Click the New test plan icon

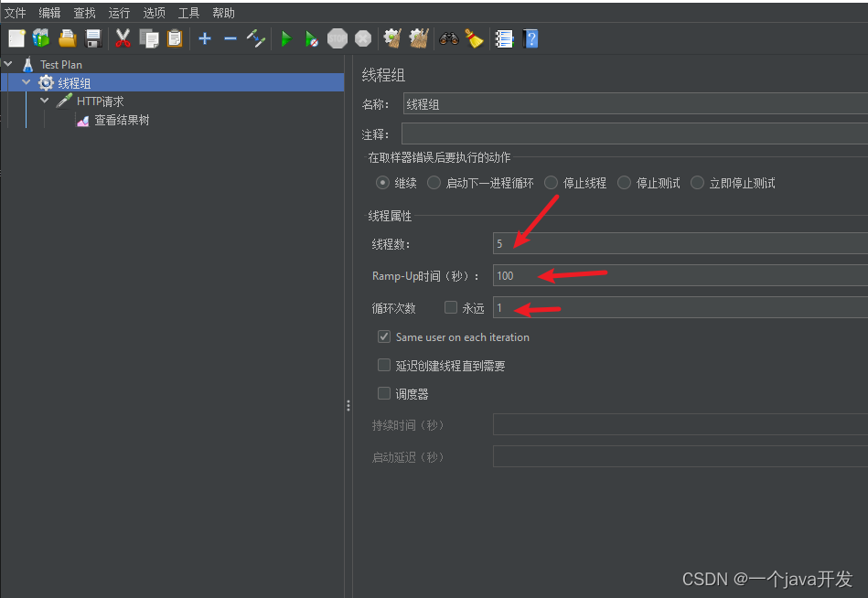click(16, 38)
